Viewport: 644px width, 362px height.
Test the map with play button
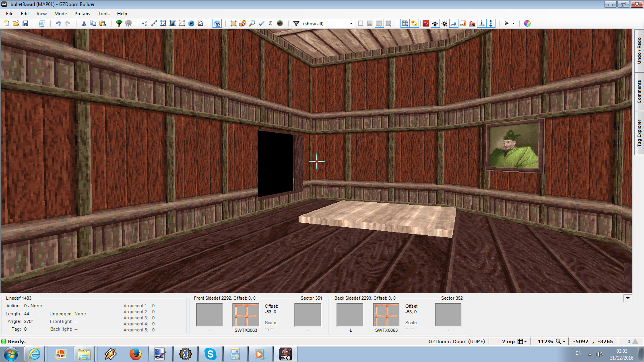(x=507, y=23)
